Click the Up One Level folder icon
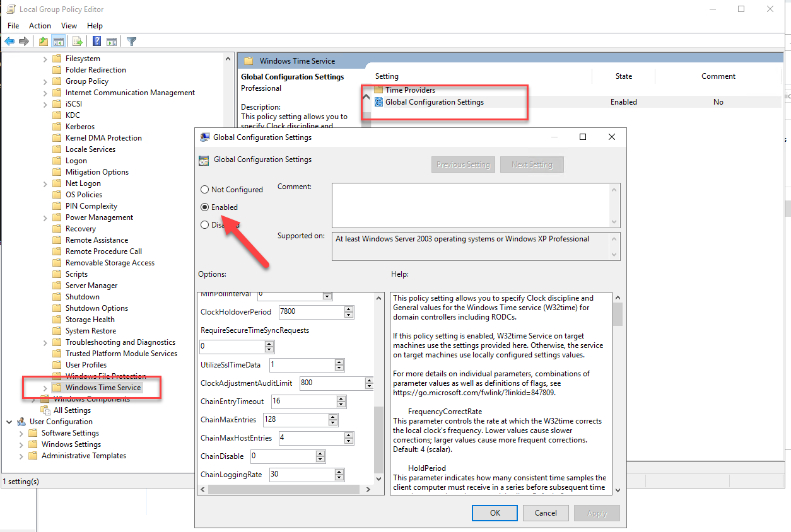This screenshot has height=532, width=791. pyautogui.click(x=43, y=42)
